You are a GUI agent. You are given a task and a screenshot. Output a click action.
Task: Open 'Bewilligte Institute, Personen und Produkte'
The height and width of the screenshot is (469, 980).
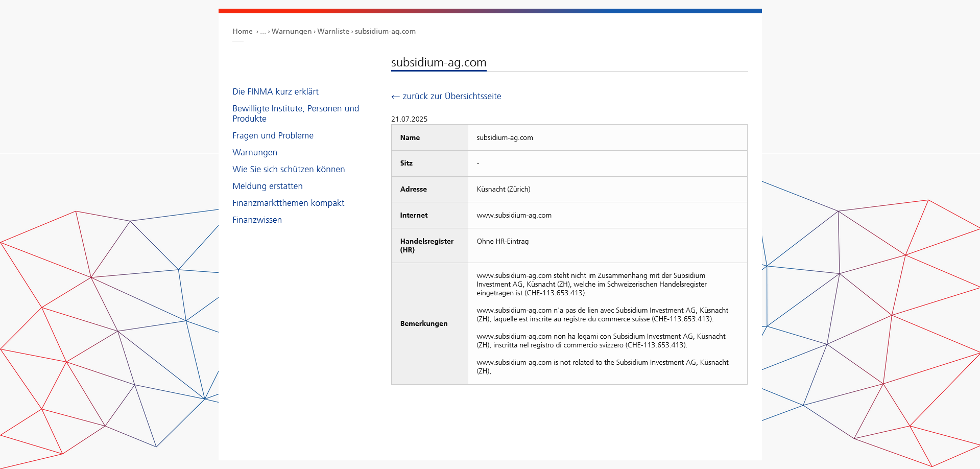tap(296, 113)
